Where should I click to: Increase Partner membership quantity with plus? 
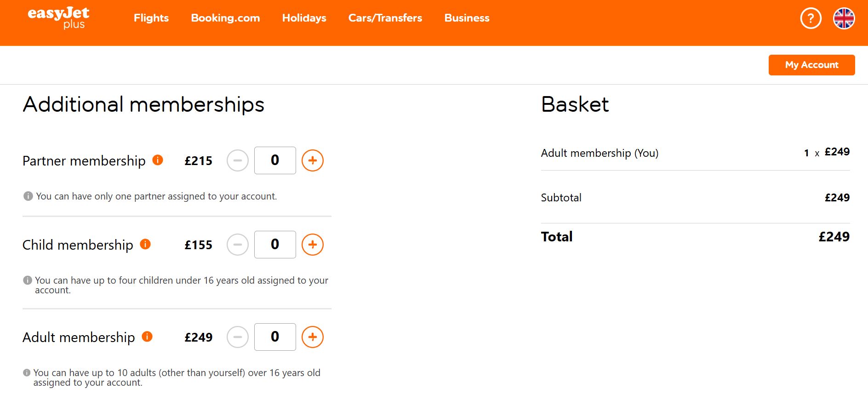tap(313, 160)
